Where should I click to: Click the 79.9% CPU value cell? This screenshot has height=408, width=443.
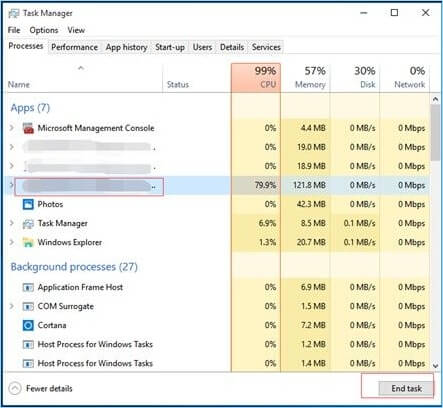(256, 185)
